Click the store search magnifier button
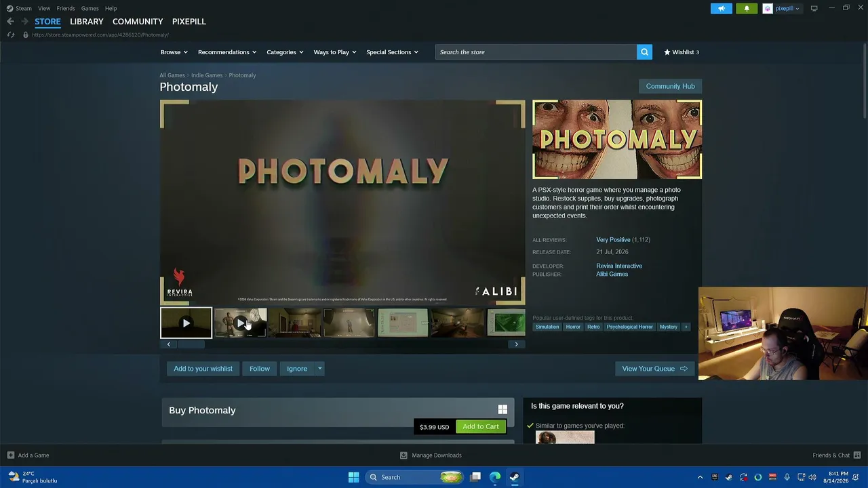The height and width of the screenshot is (488, 868). coord(644,52)
